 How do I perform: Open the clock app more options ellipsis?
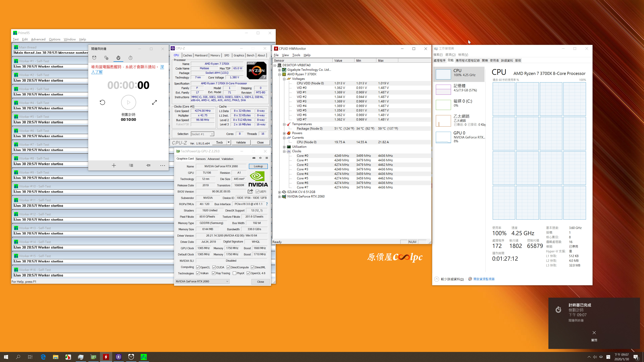pyautogui.click(x=163, y=165)
